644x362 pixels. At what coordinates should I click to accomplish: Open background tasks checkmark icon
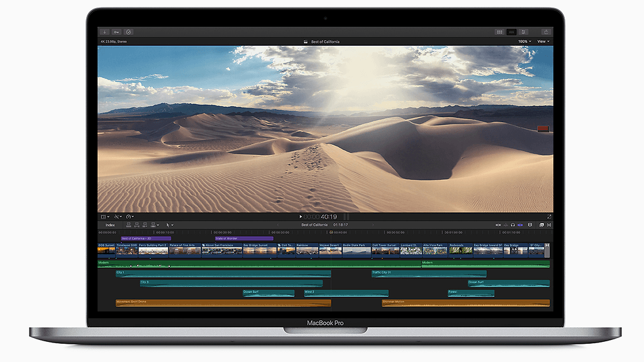(128, 31)
